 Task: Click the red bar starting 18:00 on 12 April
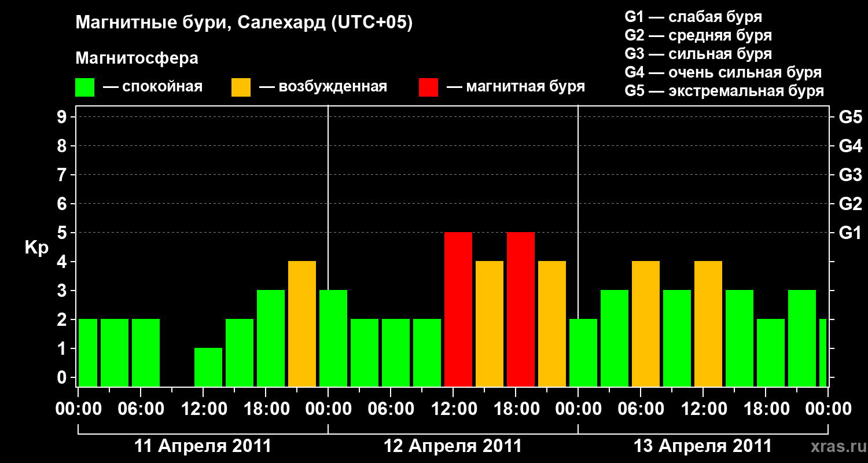521,310
